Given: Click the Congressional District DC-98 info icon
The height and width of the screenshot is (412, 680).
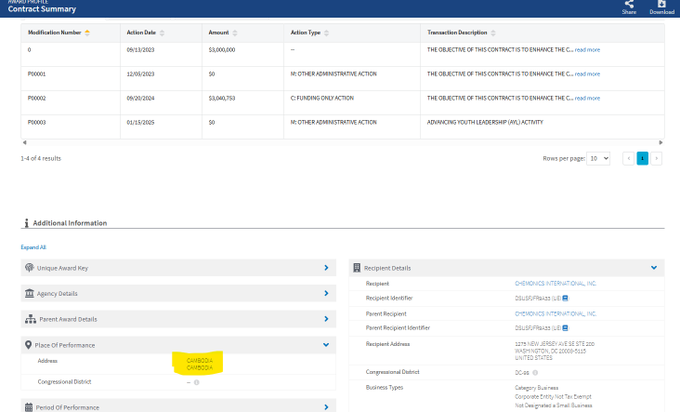Looking at the screenshot, I should pos(535,372).
